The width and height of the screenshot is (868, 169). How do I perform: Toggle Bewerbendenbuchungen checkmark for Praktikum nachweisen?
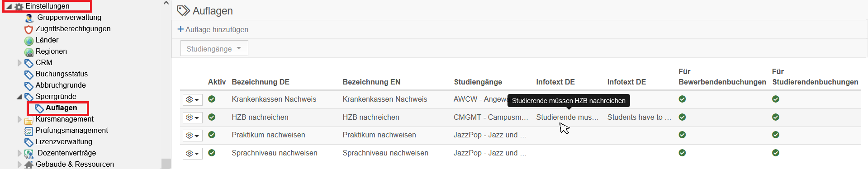[x=682, y=135]
